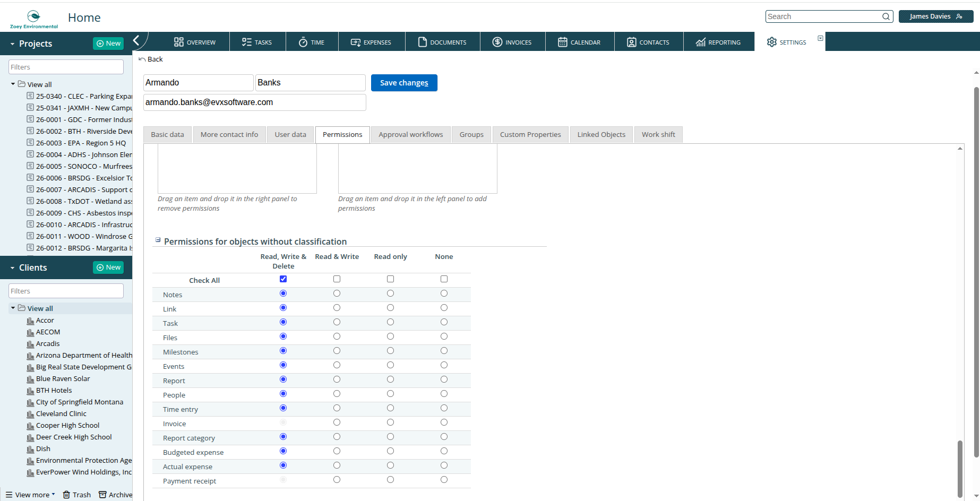Tick Check All for Read & Write

tap(337, 279)
